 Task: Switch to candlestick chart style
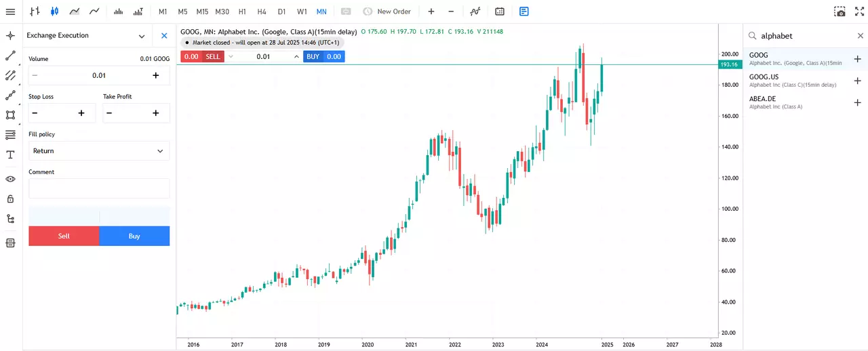pyautogui.click(x=54, y=12)
